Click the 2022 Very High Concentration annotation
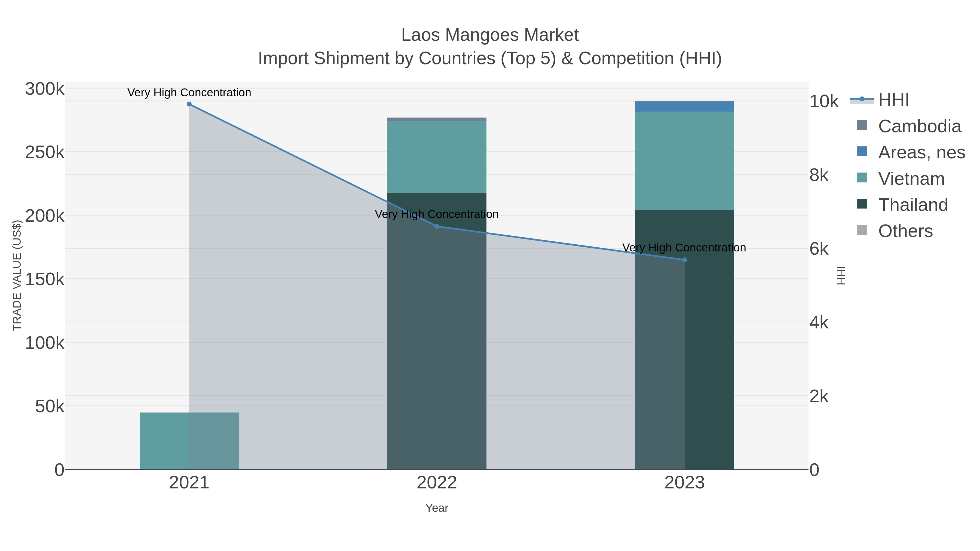Viewport: 980px width, 551px height. point(437,214)
